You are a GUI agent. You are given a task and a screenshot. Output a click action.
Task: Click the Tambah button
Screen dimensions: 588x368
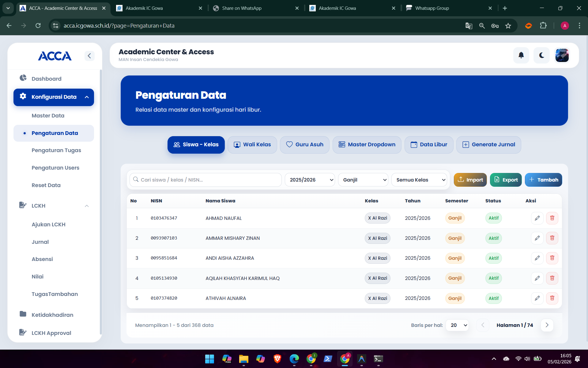click(x=543, y=180)
